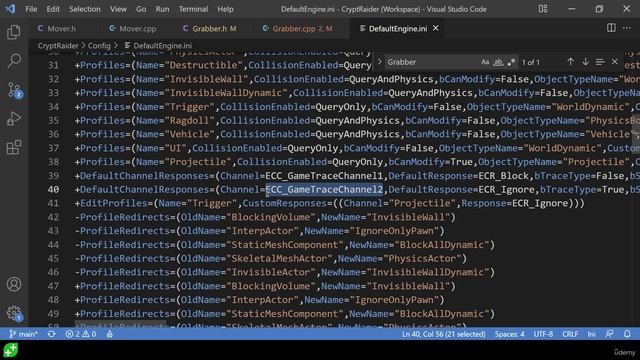The width and height of the screenshot is (640, 360).
Task: Open the Manage gear icon
Action: pyautogui.click(x=14, y=313)
